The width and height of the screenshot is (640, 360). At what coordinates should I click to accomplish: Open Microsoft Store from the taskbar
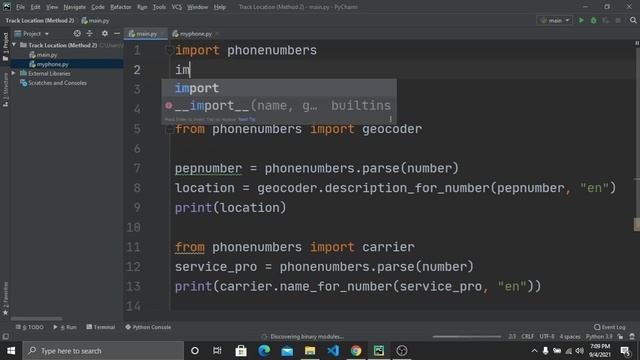click(241, 351)
